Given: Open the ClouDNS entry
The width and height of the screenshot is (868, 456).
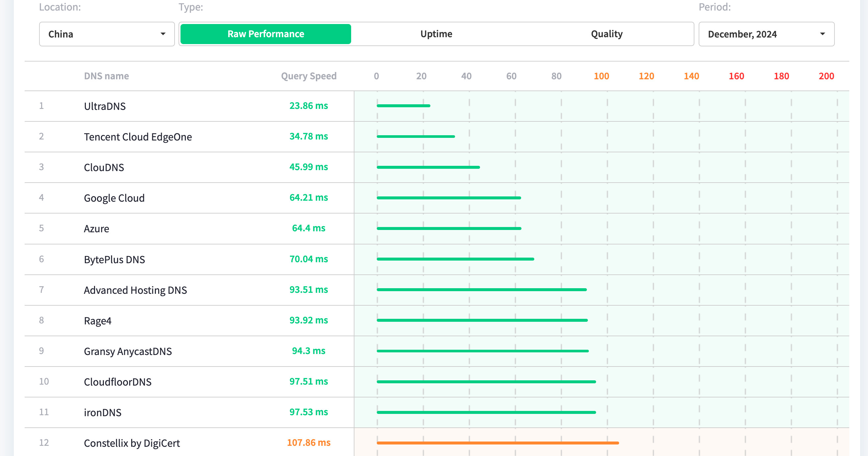Looking at the screenshot, I should (104, 167).
